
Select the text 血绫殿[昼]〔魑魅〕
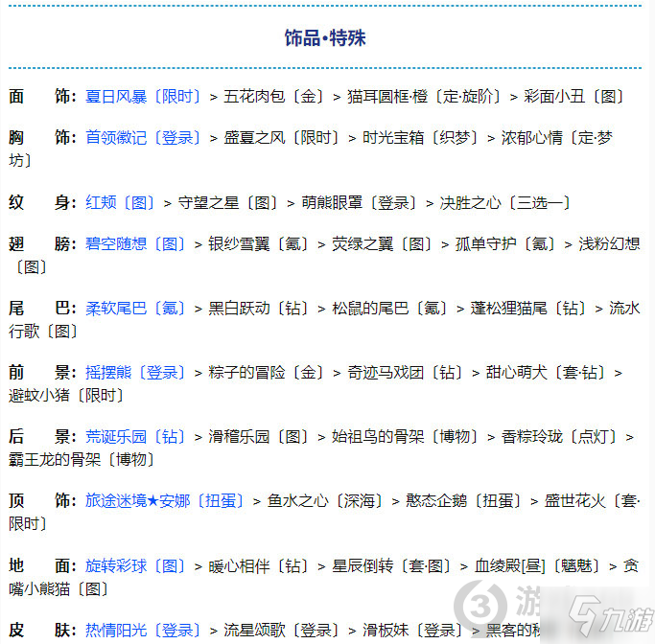tap(538, 566)
